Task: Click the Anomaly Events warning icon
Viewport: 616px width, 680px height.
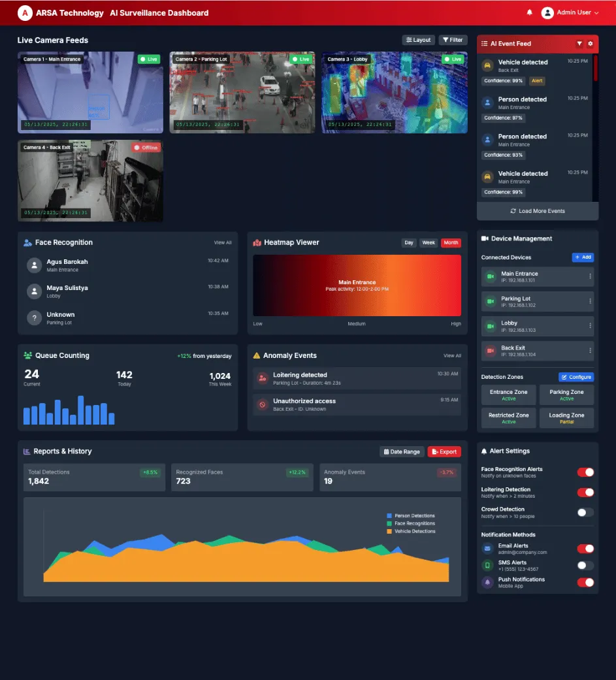Action: [x=257, y=355]
